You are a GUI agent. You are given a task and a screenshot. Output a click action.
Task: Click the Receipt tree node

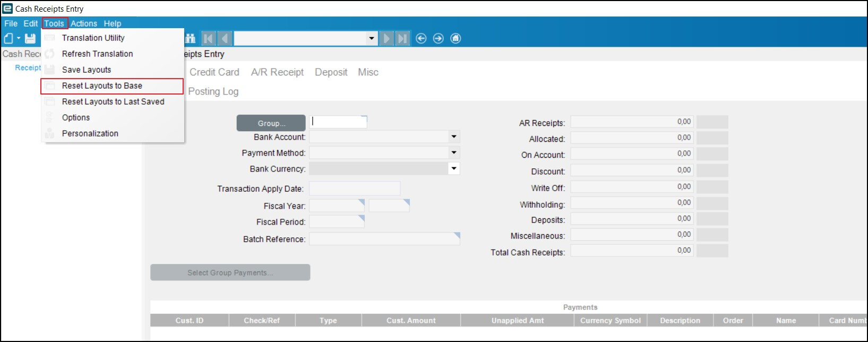(x=28, y=68)
